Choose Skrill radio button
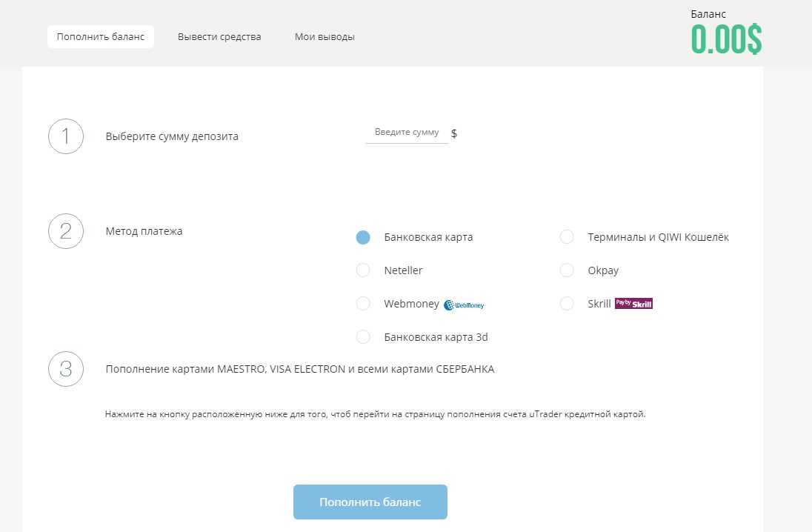The image size is (812, 532). pyautogui.click(x=567, y=304)
